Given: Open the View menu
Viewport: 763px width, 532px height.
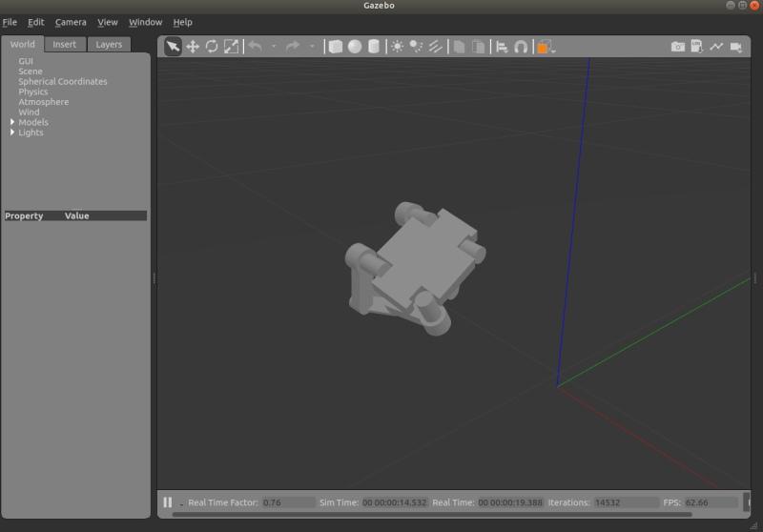Looking at the screenshot, I should click(108, 22).
